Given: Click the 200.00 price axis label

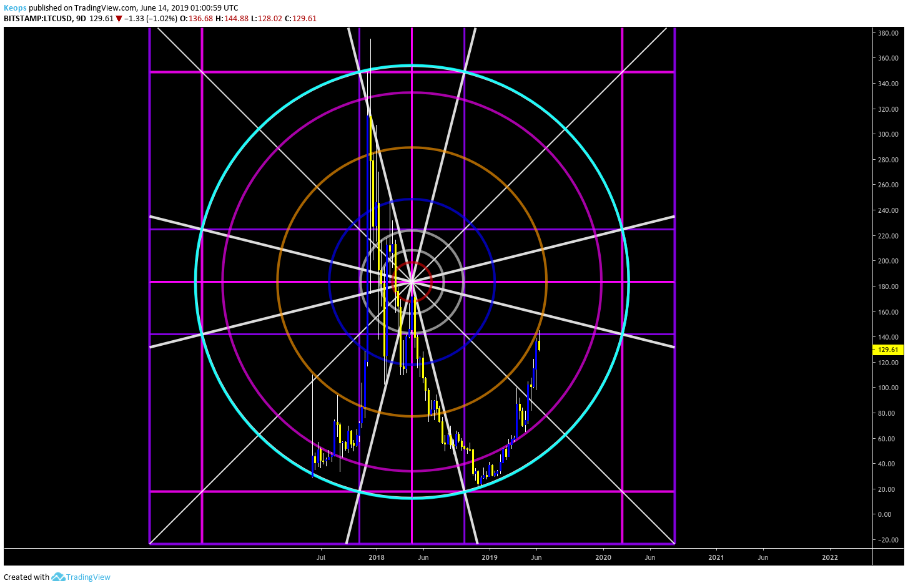Looking at the screenshot, I should pos(888,261).
